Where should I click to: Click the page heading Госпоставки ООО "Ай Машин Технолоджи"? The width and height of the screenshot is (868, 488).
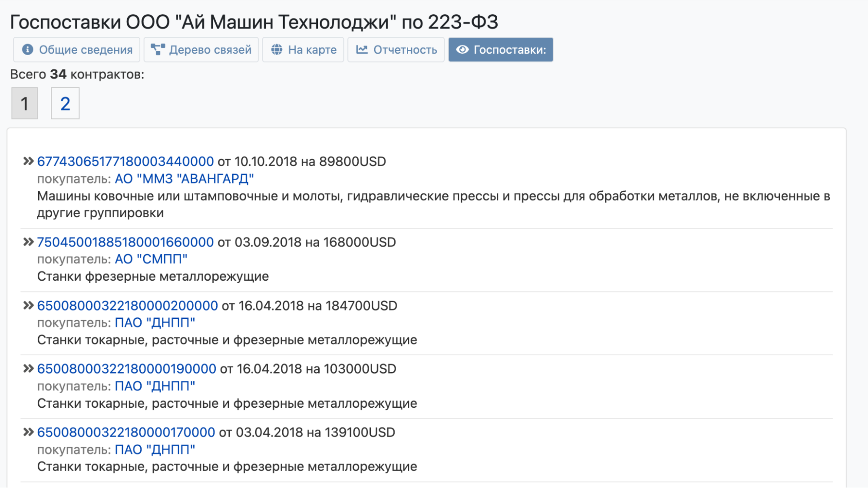click(x=254, y=22)
